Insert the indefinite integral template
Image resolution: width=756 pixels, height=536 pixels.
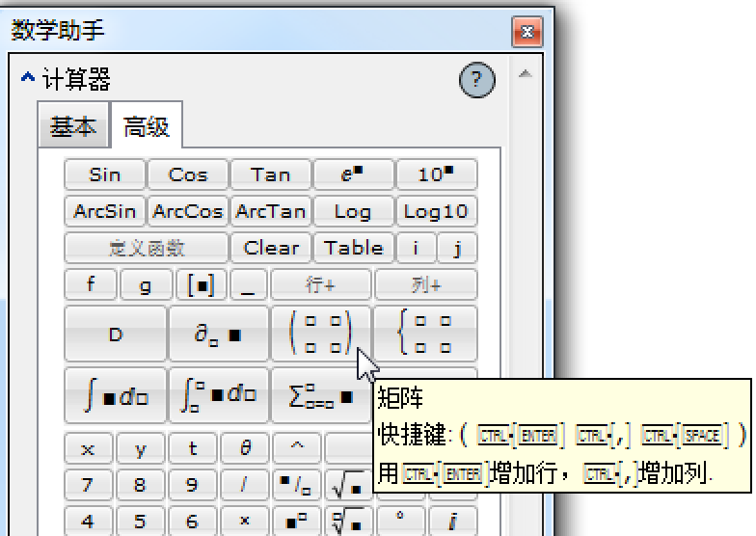116,396
